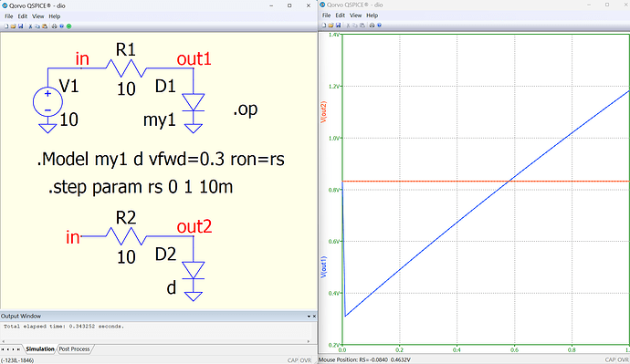Click greyed Paste icon in waveform window toolbar
630x364 pixels.
[362, 25]
